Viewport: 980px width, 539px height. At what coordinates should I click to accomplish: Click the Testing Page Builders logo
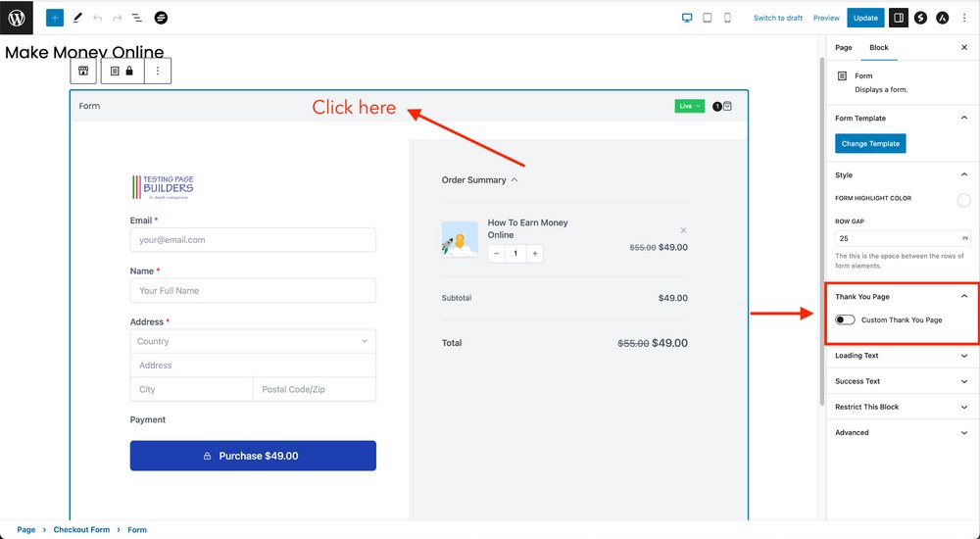(x=163, y=187)
